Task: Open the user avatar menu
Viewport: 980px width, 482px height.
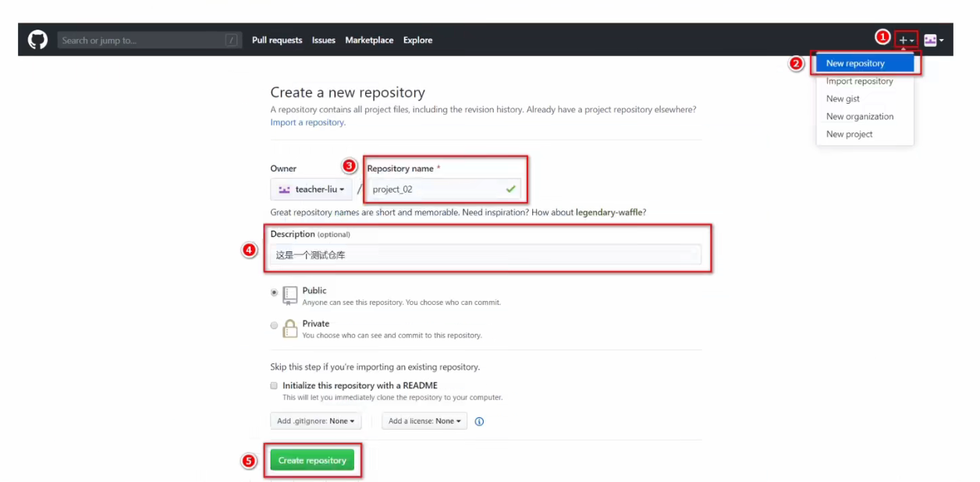Action: 934,40
